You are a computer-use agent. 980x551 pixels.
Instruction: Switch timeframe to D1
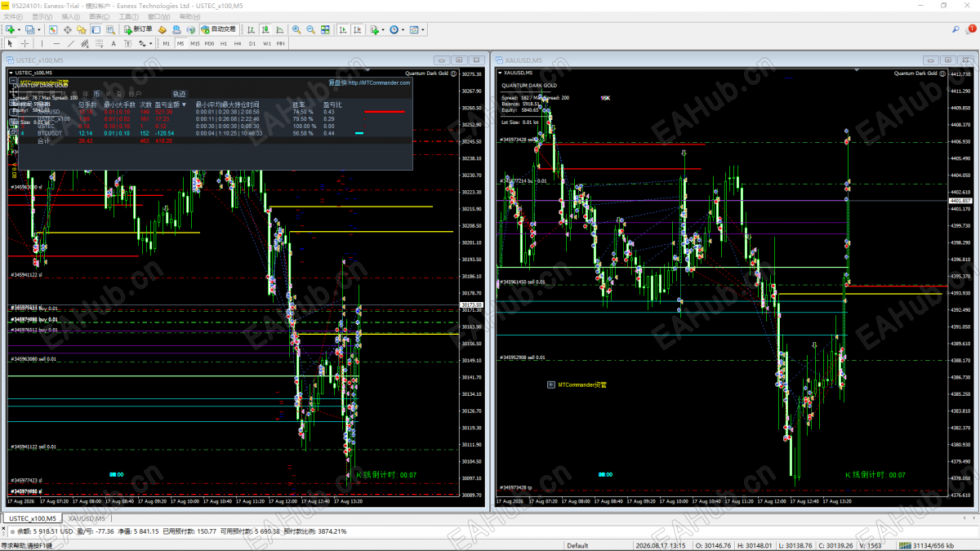pos(252,43)
